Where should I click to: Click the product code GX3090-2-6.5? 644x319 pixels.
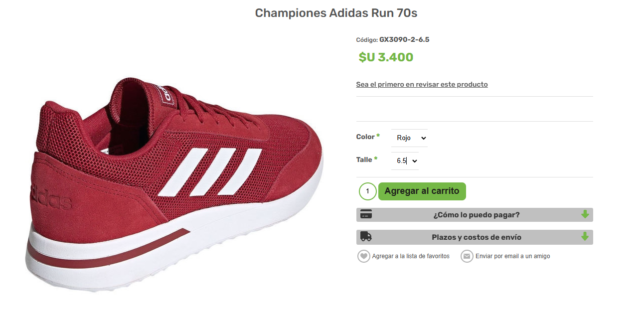pos(404,39)
